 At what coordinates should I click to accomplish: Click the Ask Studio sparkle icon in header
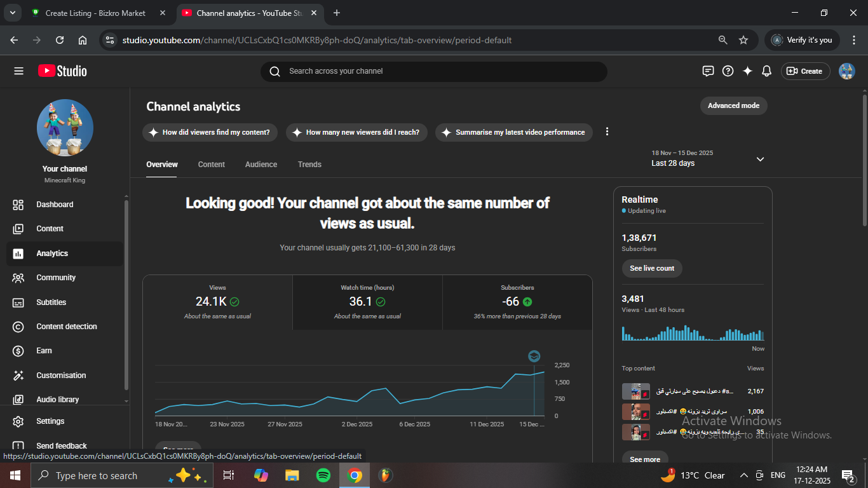tap(747, 71)
